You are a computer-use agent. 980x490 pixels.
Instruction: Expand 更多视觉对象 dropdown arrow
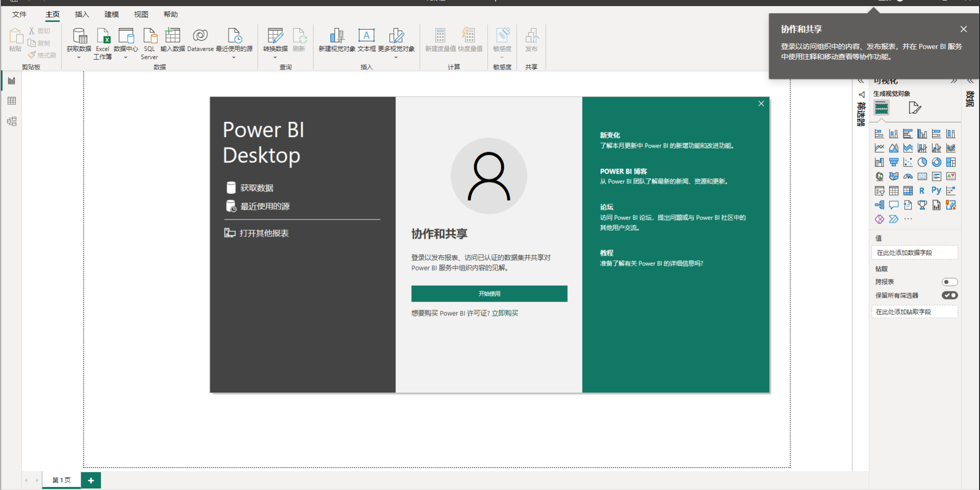tap(396, 58)
